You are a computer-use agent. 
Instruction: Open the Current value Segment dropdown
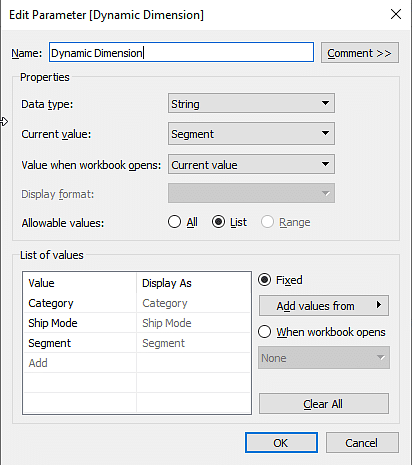click(x=251, y=134)
